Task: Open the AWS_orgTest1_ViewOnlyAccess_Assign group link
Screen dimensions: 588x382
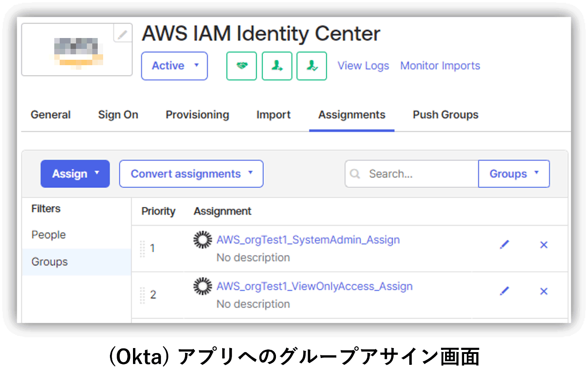Action: coord(314,286)
